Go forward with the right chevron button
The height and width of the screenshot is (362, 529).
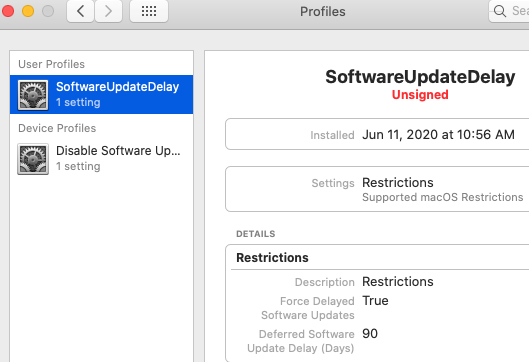(x=108, y=11)
